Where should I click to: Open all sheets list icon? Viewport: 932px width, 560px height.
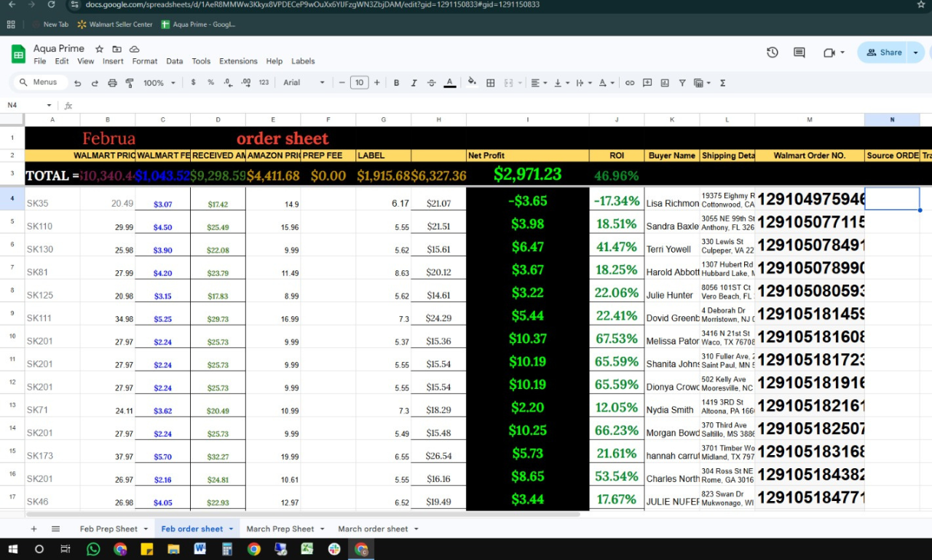[55, 529]
